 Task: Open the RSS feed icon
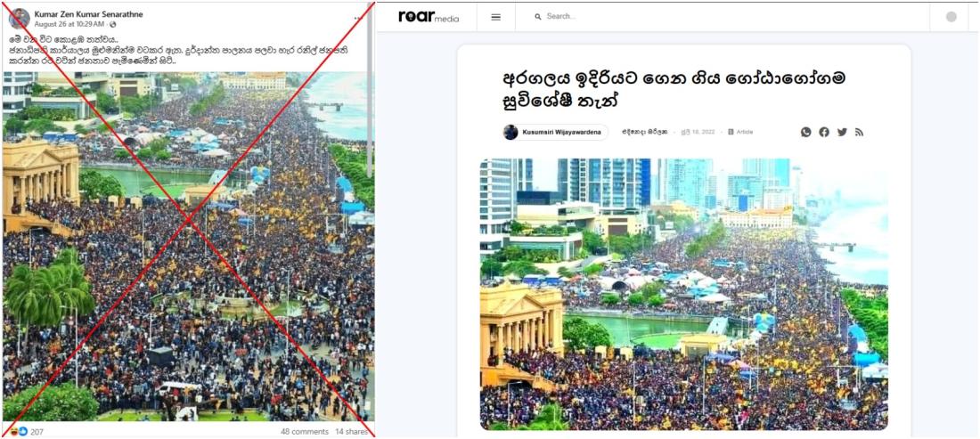click(x=860, y=132)
